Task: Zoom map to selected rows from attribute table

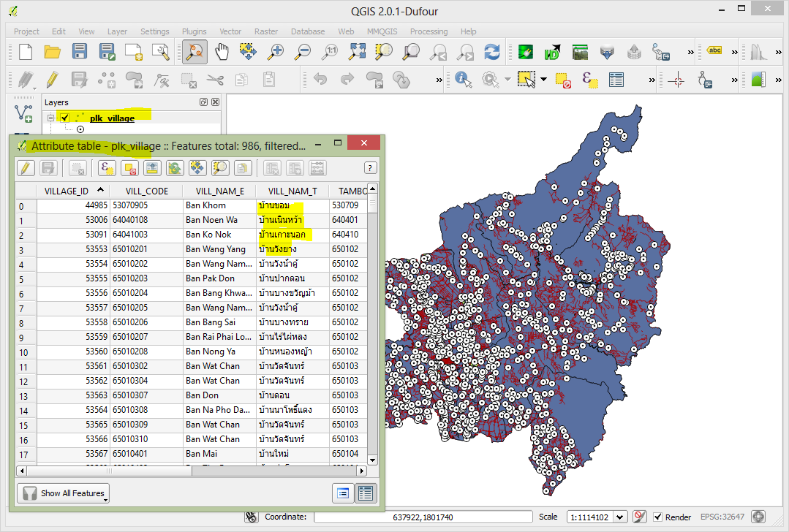Action: click(220, 167)
